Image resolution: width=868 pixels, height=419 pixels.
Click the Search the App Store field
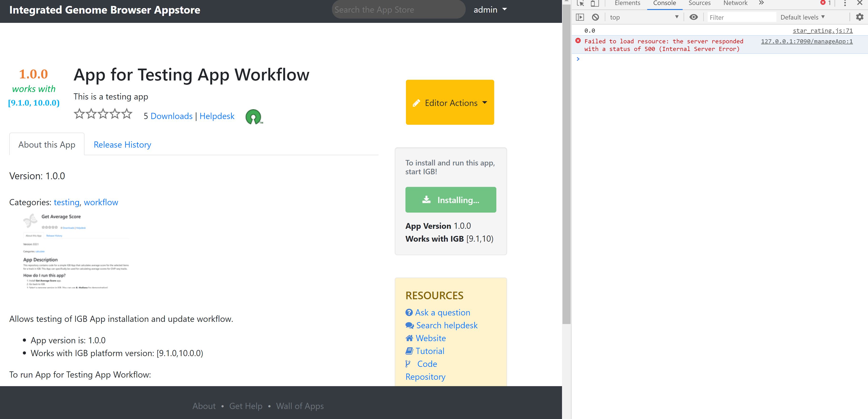click(398, 10)
